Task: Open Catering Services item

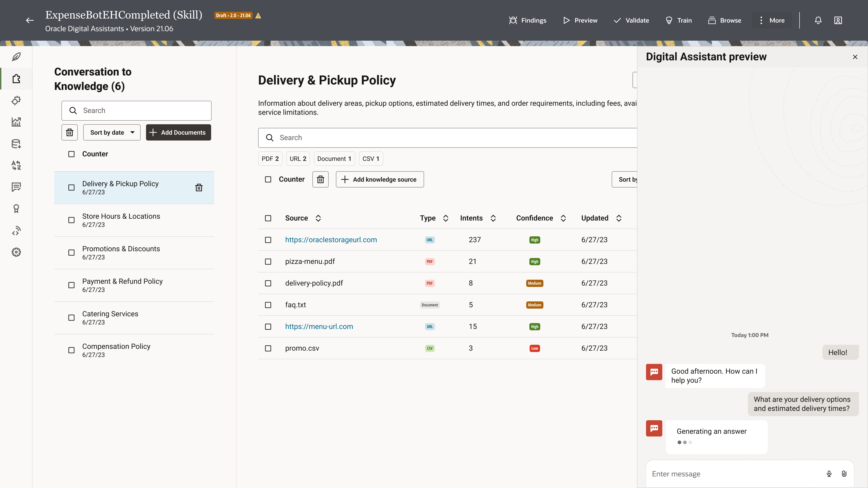Action: click(x=134, y=318)
